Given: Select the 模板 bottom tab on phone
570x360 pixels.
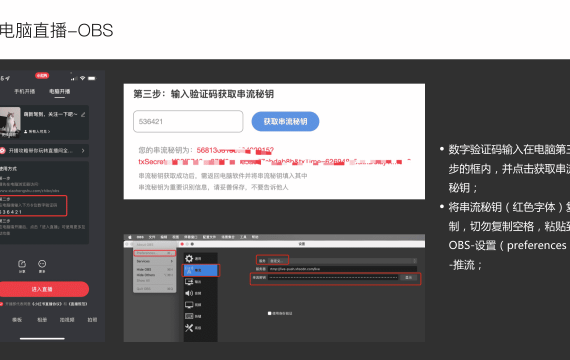Looking at the screenshot, I should 17,320.
